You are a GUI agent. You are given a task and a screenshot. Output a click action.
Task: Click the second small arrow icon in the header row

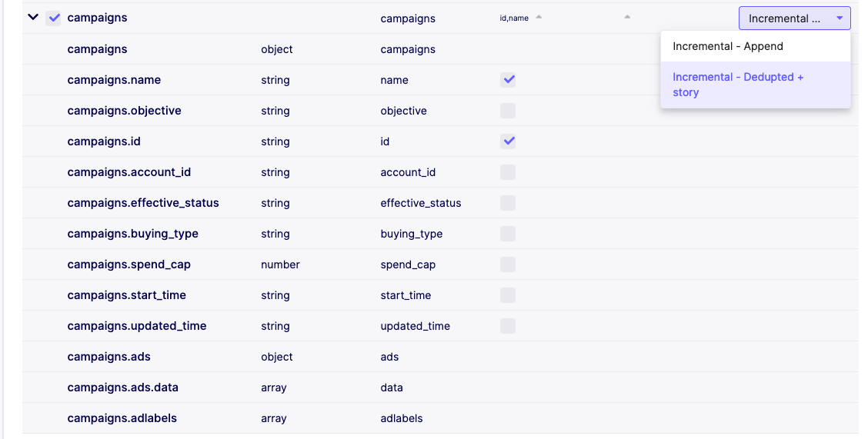pos(627,17)
